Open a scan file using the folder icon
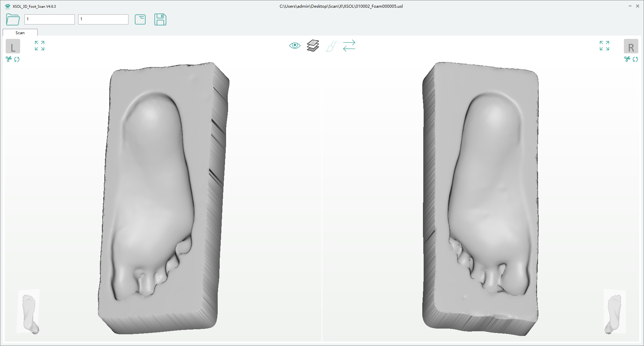644x346 pixels. 12,20
